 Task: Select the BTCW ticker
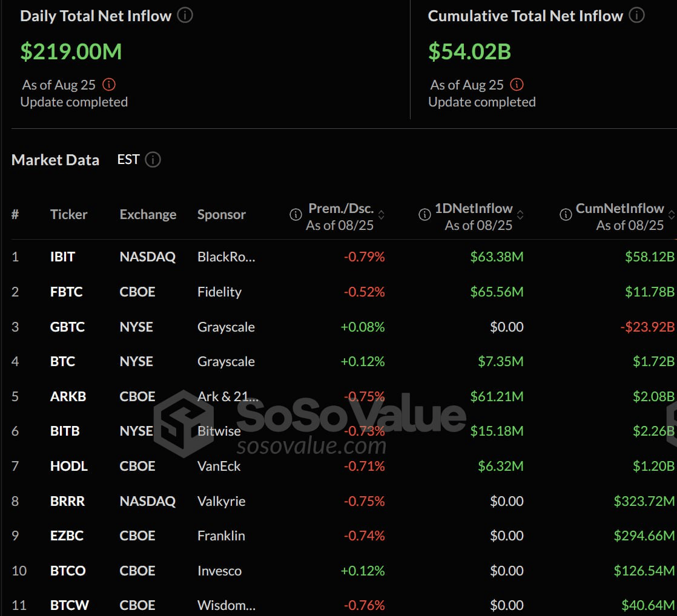(70, 605)
